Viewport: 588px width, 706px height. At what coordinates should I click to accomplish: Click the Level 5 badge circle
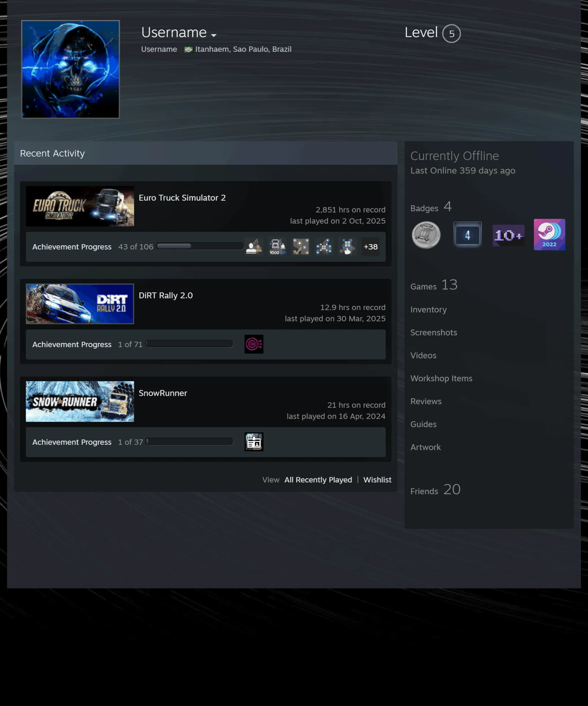451,33
